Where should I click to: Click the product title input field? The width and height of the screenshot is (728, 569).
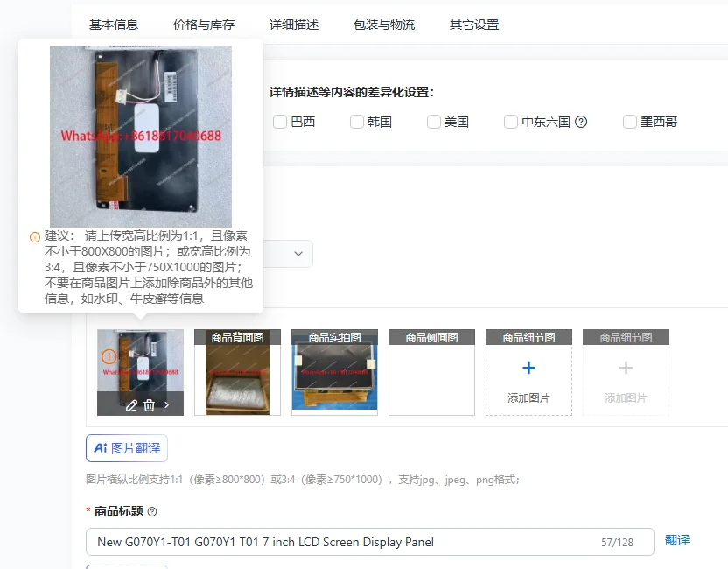tap(370, 542)
